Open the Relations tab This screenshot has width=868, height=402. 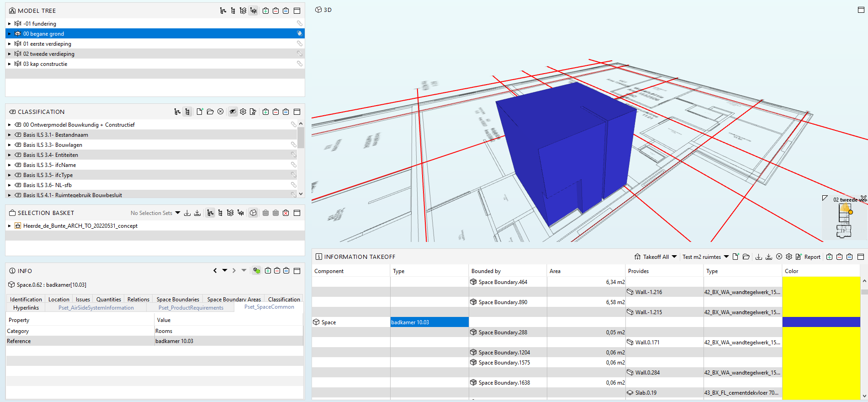tap(138, 299)
